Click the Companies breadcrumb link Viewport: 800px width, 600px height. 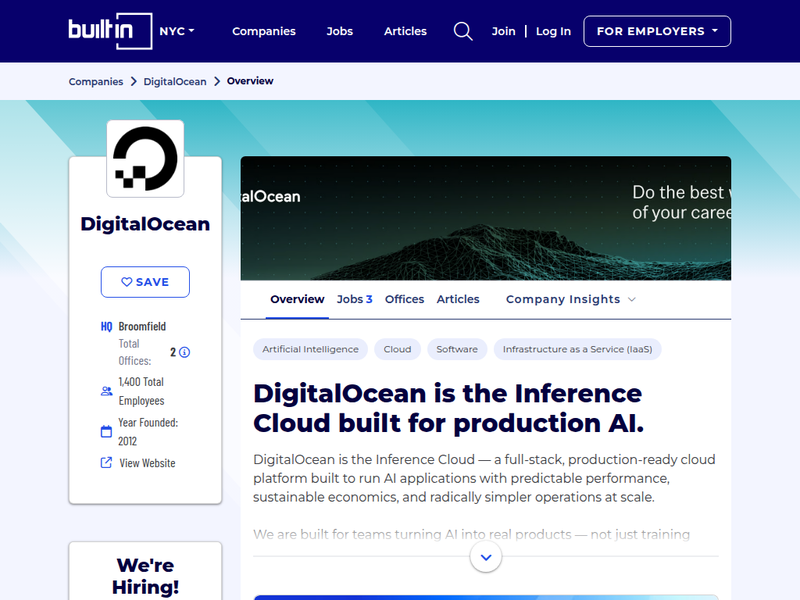click(96, 82)
